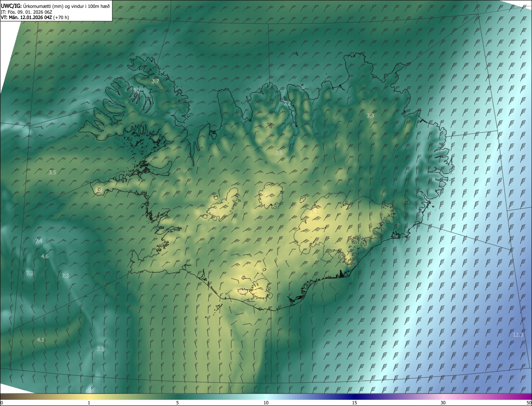Click the colorbar tick label 0
The image size is (532, 406).
tap(2, 403)
